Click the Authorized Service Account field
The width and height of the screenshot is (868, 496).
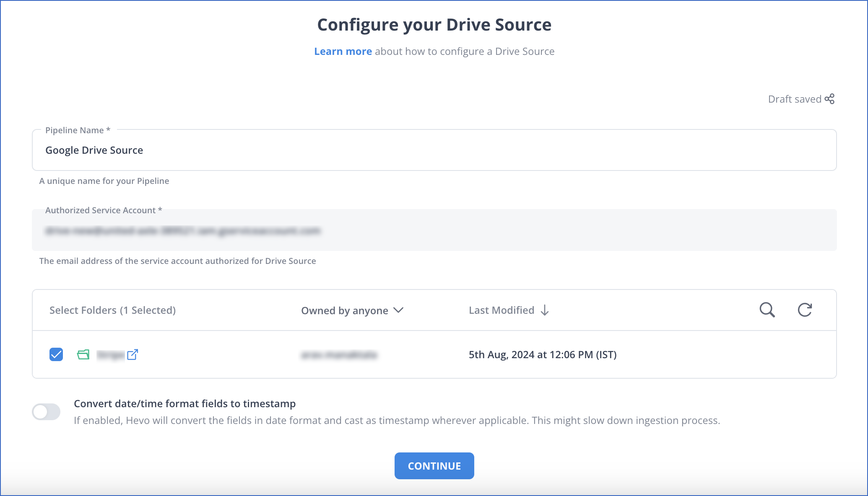pyautogui.click(x=434, y=230)
